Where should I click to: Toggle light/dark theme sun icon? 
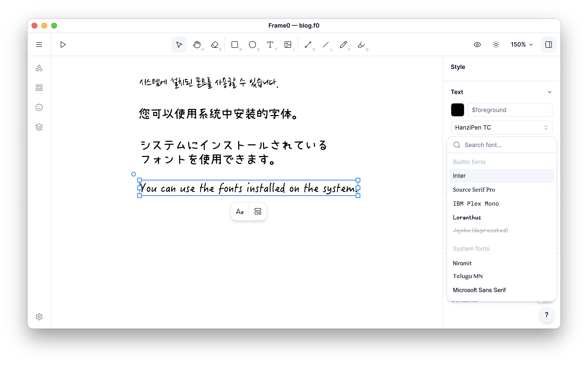496,45
